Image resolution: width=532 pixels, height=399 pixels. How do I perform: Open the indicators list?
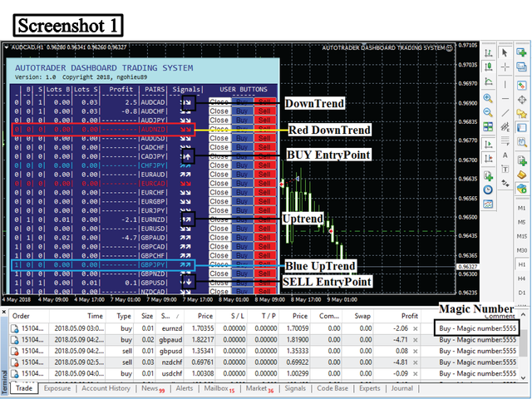pyautogui.click(x=488, y=175)
